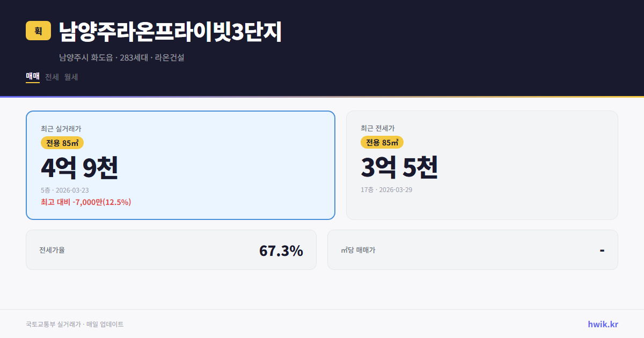This screenshot has width=644, height=338.
Task: Select the 4억 9천 sale price
Action: (x=80, y=167)
